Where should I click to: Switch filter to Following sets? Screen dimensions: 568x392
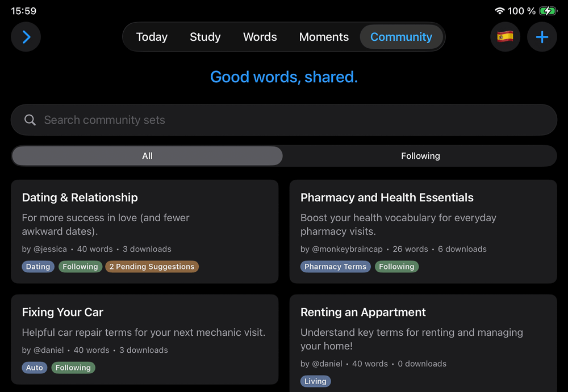click(x=420, y=156)
